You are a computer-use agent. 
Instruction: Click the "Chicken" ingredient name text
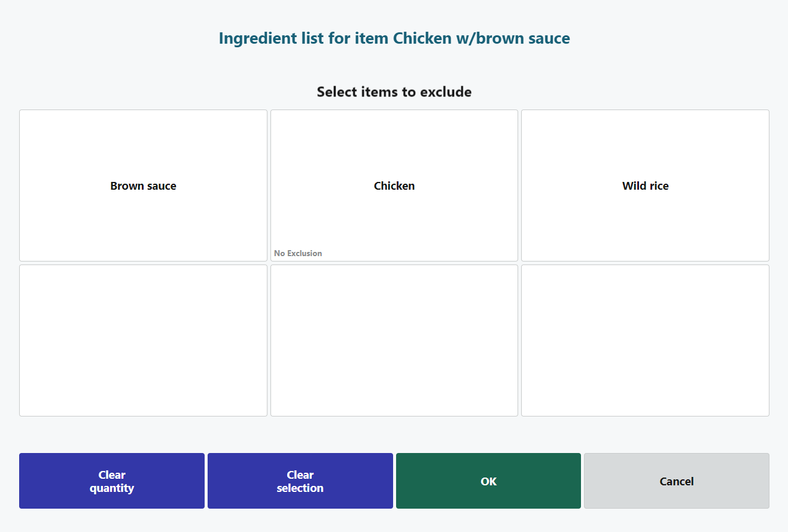point(394,186)
